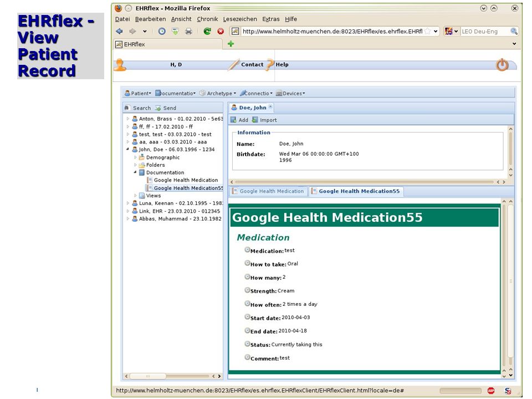Click info icon next to How to take
Viewport: 532px width, 399px height.
(247, 263)
